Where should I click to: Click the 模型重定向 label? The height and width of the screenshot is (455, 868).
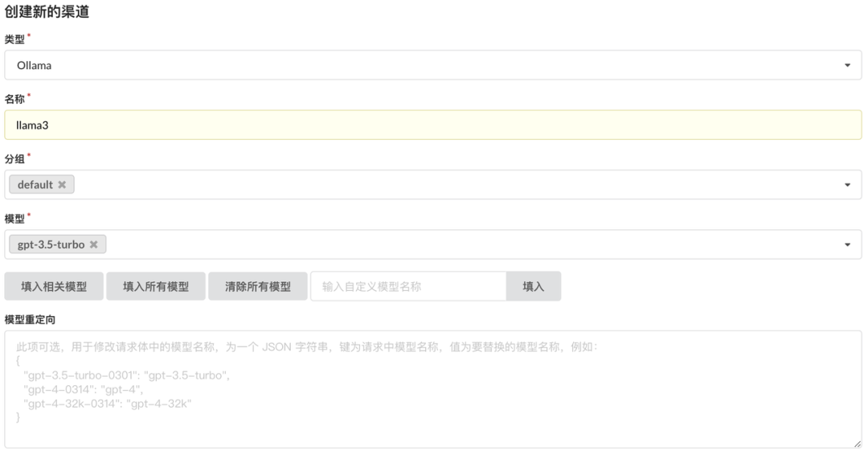(30, 319)
